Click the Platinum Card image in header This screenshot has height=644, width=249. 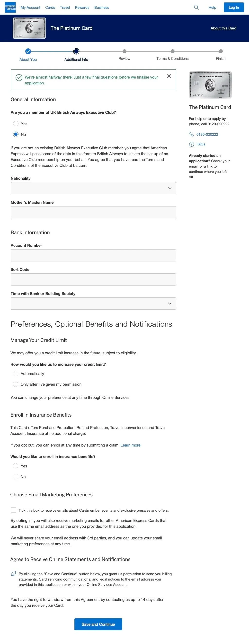click(29, 28)
